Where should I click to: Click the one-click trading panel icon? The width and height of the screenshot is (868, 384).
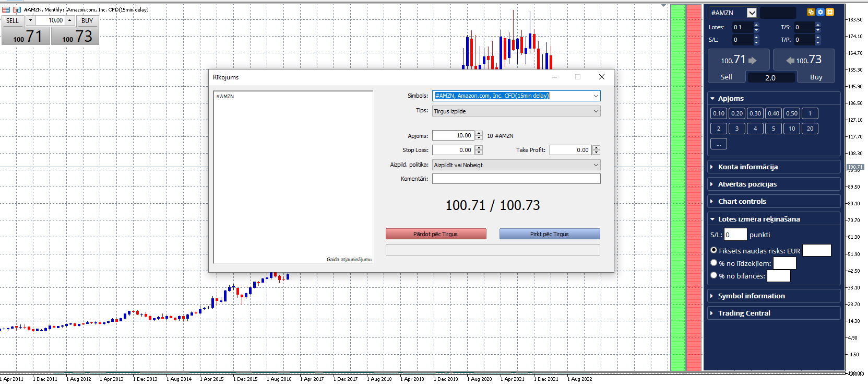click(17, 9)
